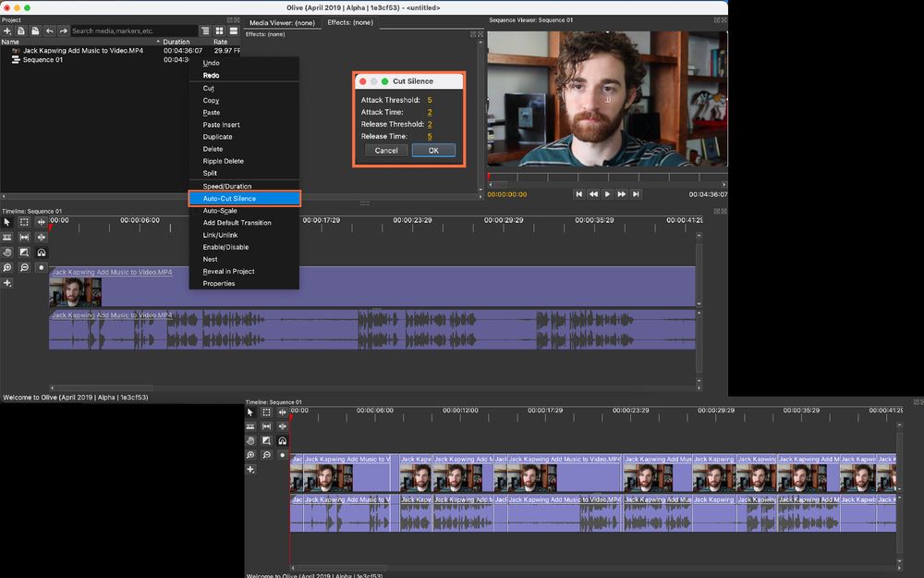This screenshot has height=578, width=924.
Task: Click the Zoom In magnifier in the timeline
Action: point(7,266)
